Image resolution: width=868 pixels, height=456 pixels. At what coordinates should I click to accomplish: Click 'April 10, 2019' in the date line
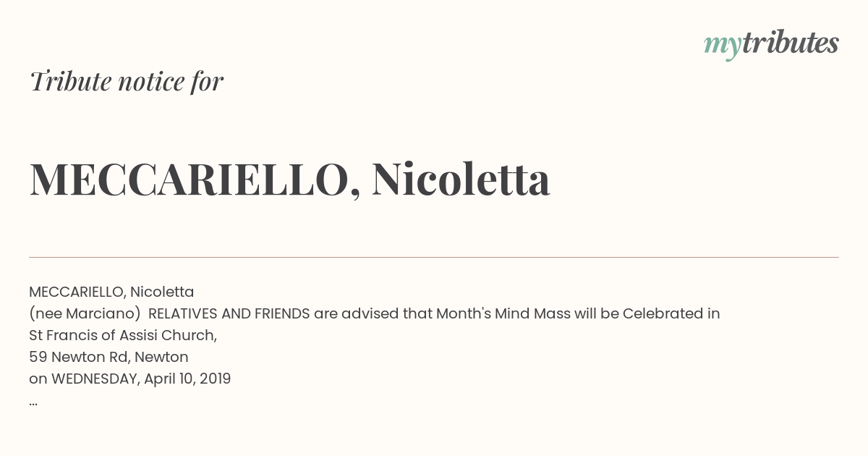(x=187, y=379)
